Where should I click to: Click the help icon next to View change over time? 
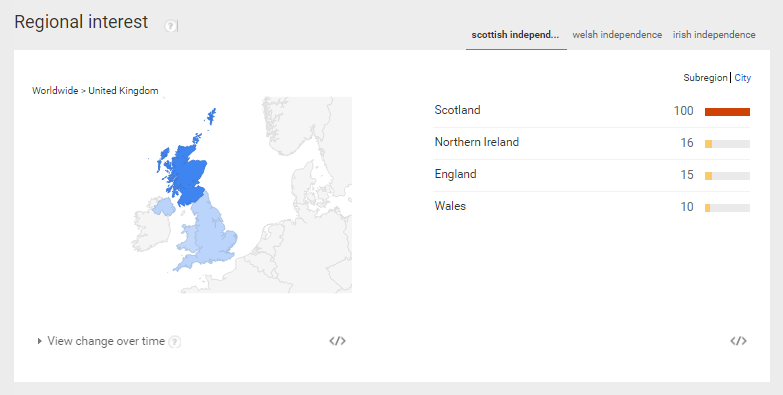(174, 342)
